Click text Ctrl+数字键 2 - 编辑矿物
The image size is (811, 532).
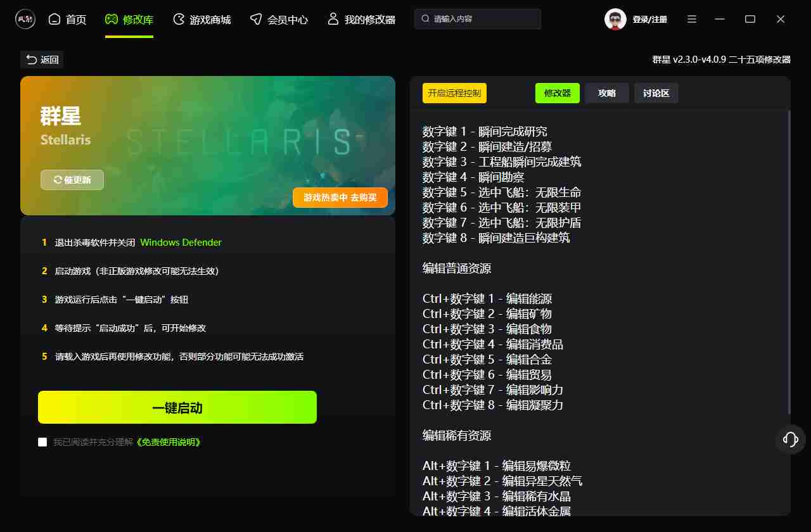click(x=487, y=314)
